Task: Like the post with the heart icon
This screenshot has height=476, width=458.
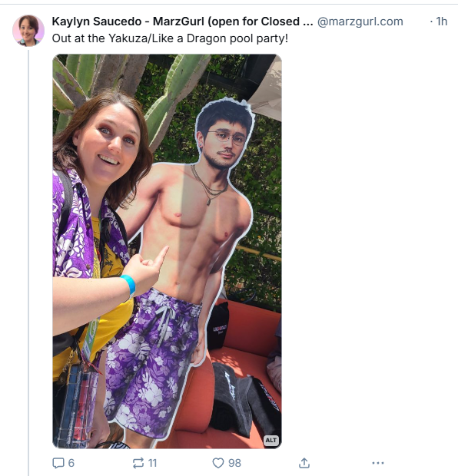Action: pos(218,463)
